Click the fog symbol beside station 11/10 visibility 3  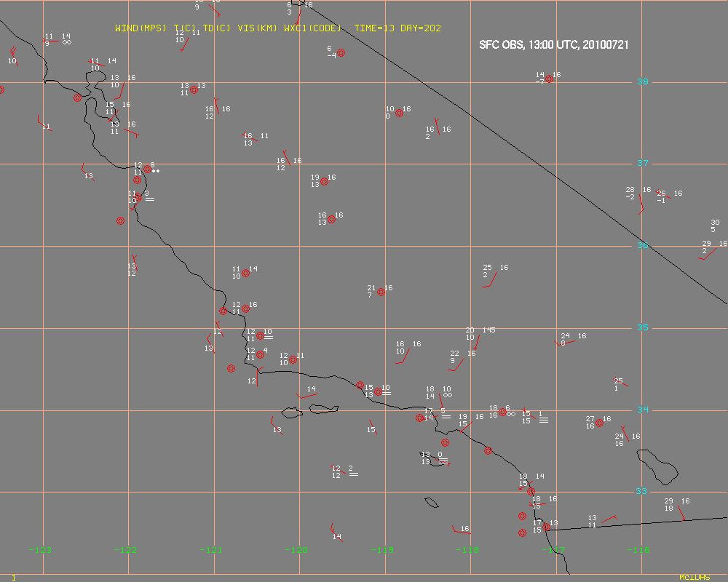click(x=150, y=199)
